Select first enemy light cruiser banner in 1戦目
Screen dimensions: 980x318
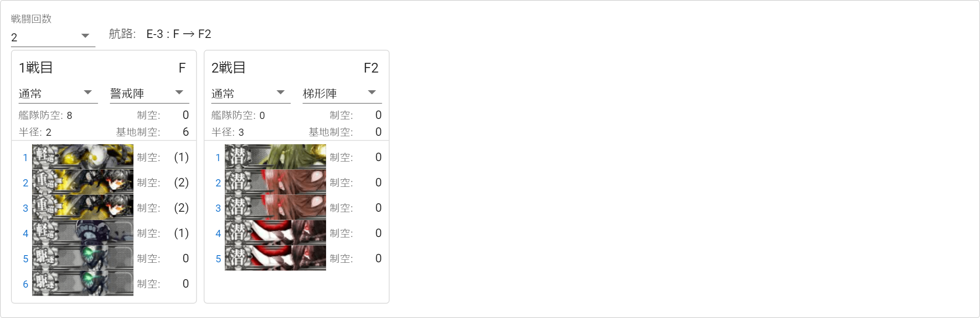(83, 157)
